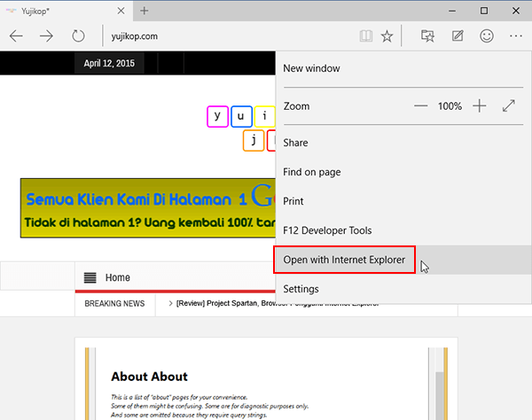Select Share from the menu
Image resolution: width=532 pixels, height=420 pixels.
403,143
